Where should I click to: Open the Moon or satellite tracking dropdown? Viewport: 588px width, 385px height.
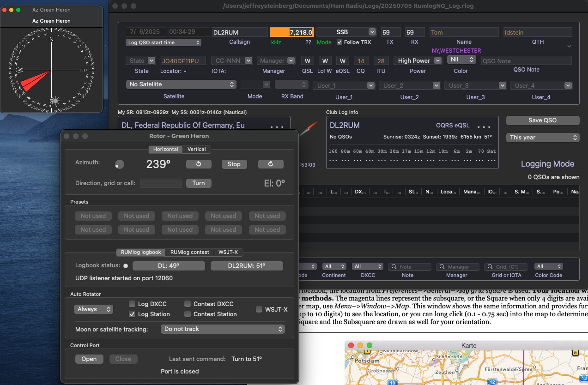223,329
